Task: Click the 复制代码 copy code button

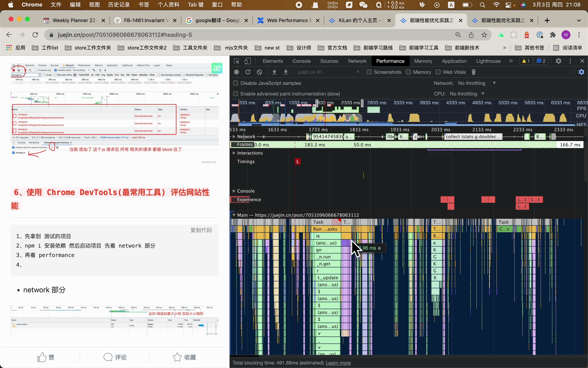Action: (x=201, y=230)
